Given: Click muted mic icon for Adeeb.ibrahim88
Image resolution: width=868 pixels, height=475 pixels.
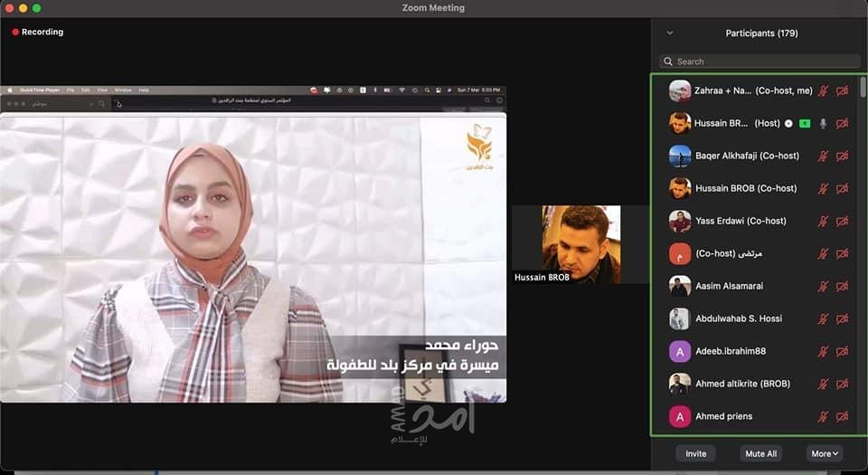Looking at the screenshot, I should [823, 352].
